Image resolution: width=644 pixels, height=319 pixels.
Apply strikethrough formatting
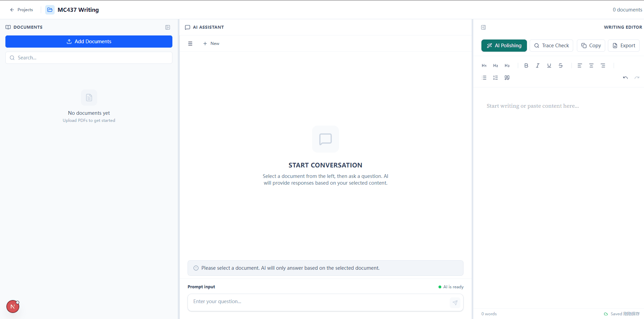560,65
